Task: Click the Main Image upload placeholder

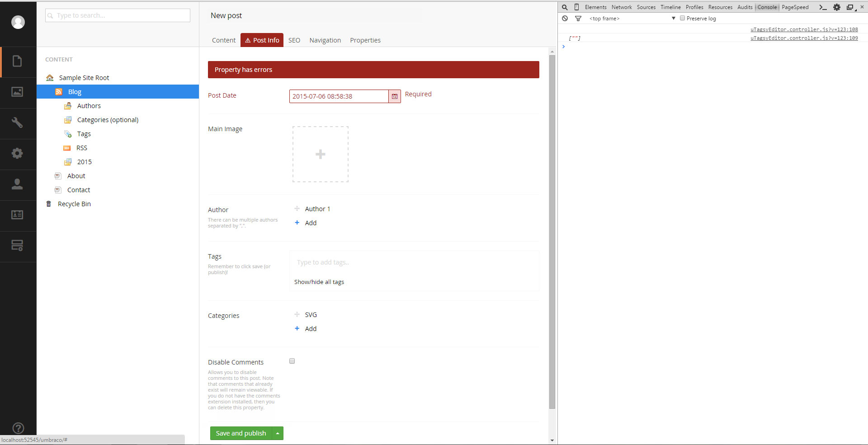Action: pos(321,154)
